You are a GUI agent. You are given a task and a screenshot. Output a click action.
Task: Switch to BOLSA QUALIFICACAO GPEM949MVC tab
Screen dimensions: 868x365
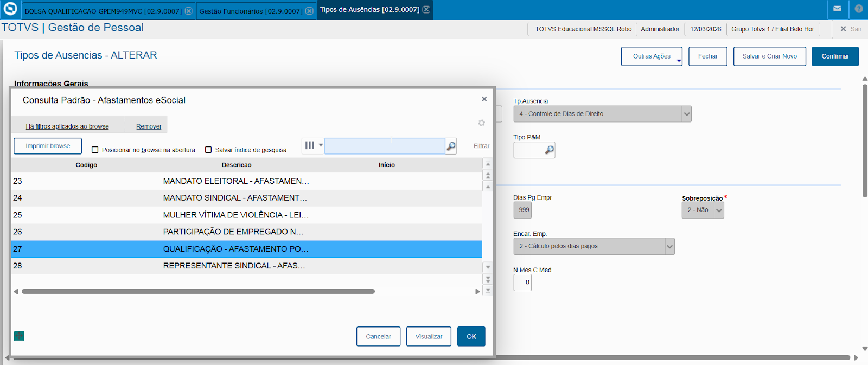[x=103, y=11]
